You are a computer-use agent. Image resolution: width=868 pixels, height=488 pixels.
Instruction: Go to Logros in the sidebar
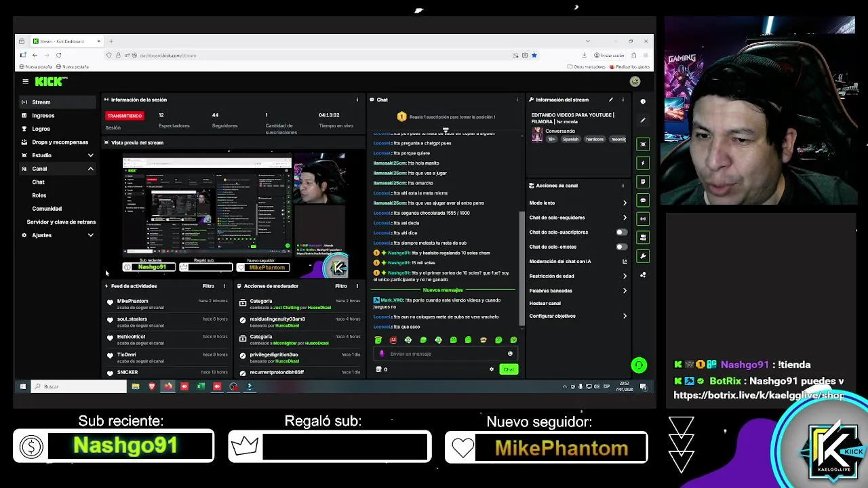(58, 129)
